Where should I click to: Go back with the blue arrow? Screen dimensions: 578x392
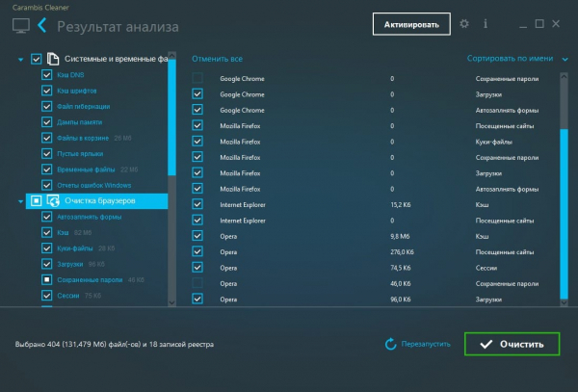42,25
